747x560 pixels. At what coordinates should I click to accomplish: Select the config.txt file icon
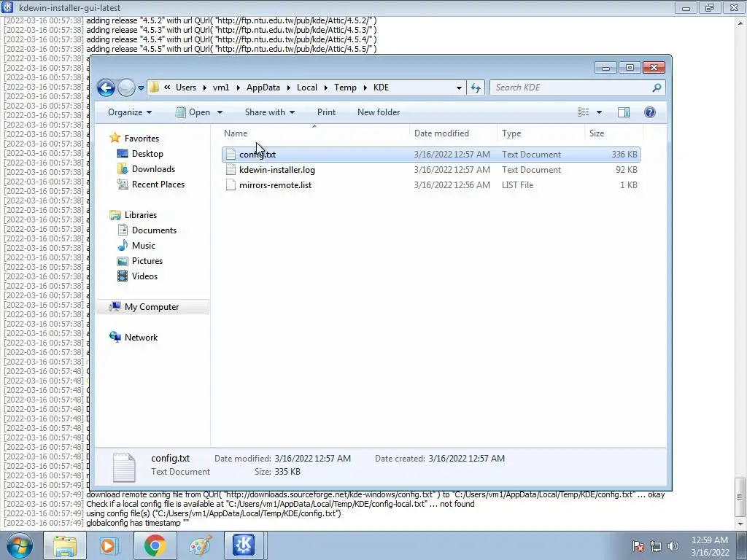[231, 155]
